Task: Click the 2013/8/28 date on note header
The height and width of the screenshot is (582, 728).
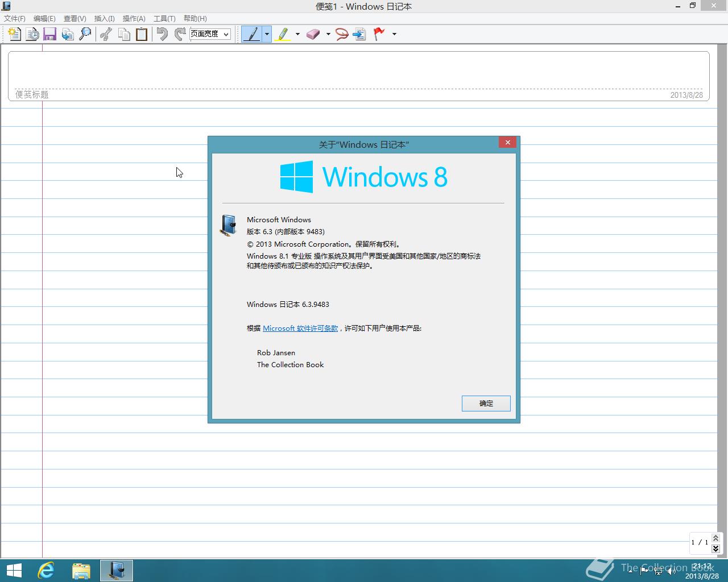Action: coord(686,95)
